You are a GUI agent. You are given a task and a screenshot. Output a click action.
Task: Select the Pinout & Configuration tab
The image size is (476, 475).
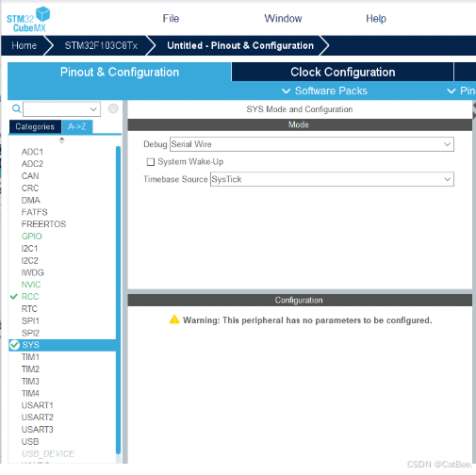coord(120,72)
